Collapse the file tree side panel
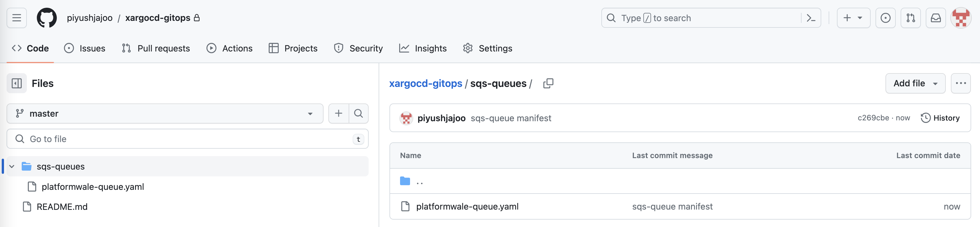The image size is (980, 227). (x=17, y=83)
